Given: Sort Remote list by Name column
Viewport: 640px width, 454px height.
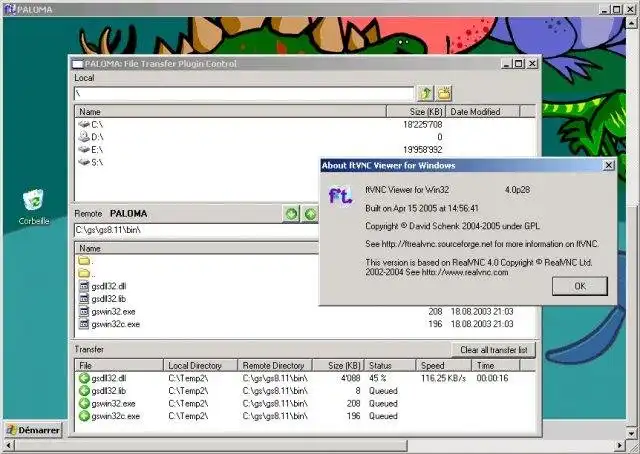Looking at the screenshot, I should click(x=196, y=248).
